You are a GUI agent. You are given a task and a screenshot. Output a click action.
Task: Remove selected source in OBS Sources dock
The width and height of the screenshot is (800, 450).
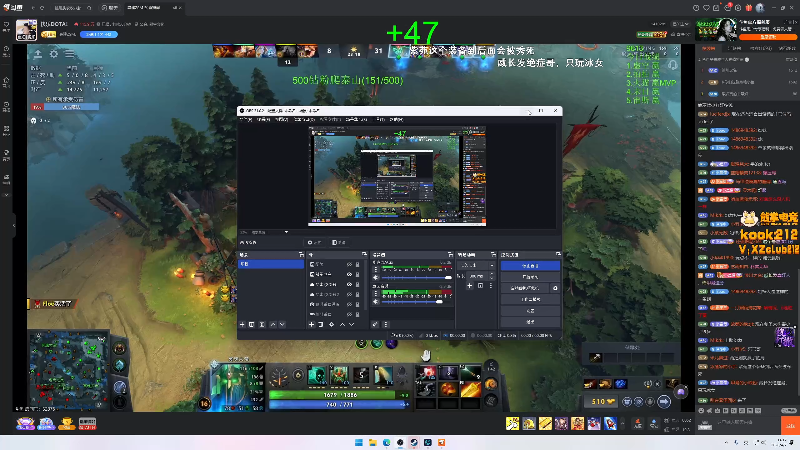[x=321, y=324]
